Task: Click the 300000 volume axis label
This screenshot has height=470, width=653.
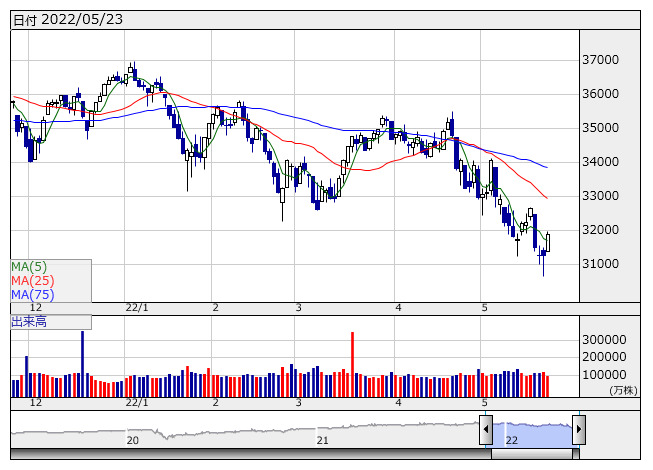Action: (x=604, y=340)
